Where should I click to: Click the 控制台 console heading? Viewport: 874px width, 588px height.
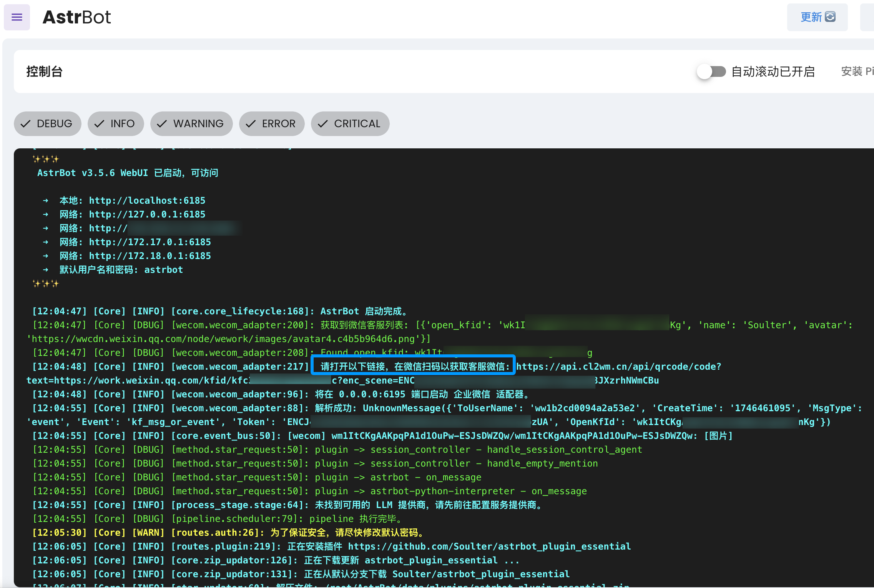(x=45, y=71)
